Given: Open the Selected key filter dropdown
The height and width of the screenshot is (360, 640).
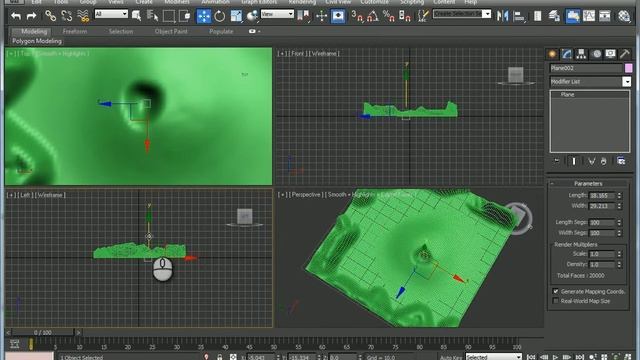Looking at the screenshot, I should coord(494,357).
